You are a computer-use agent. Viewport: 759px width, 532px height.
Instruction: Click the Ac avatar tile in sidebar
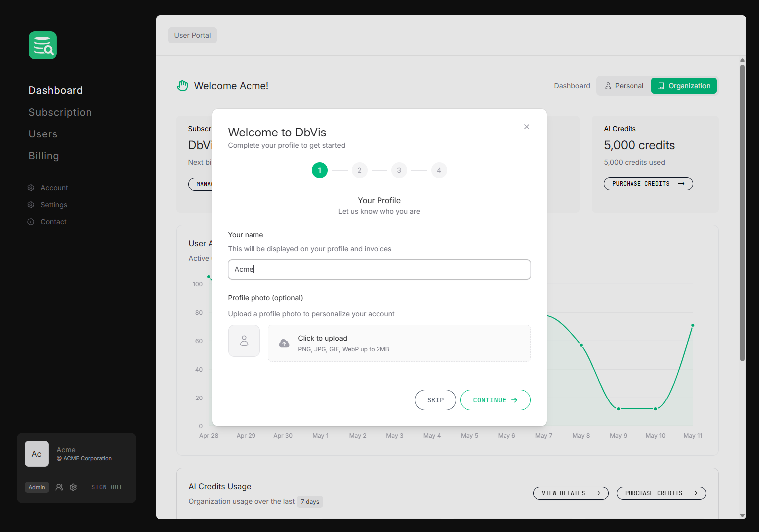[x=37, y=454]
